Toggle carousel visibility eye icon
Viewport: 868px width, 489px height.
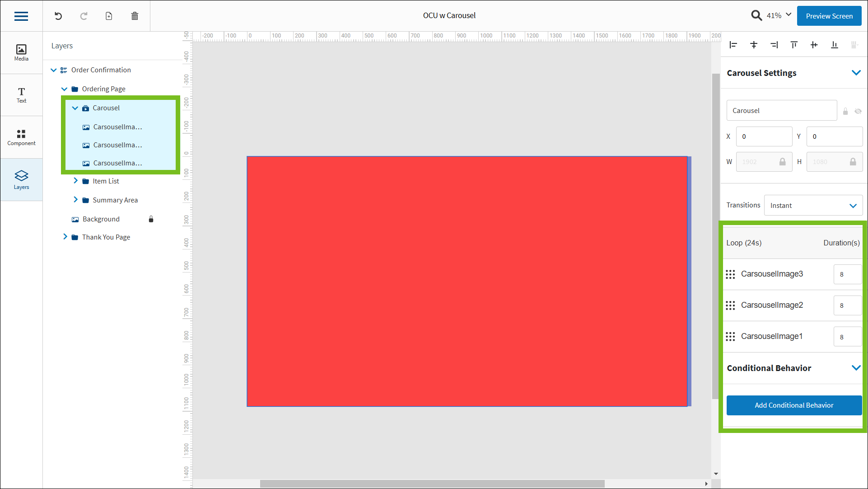[x=858, y=111]
